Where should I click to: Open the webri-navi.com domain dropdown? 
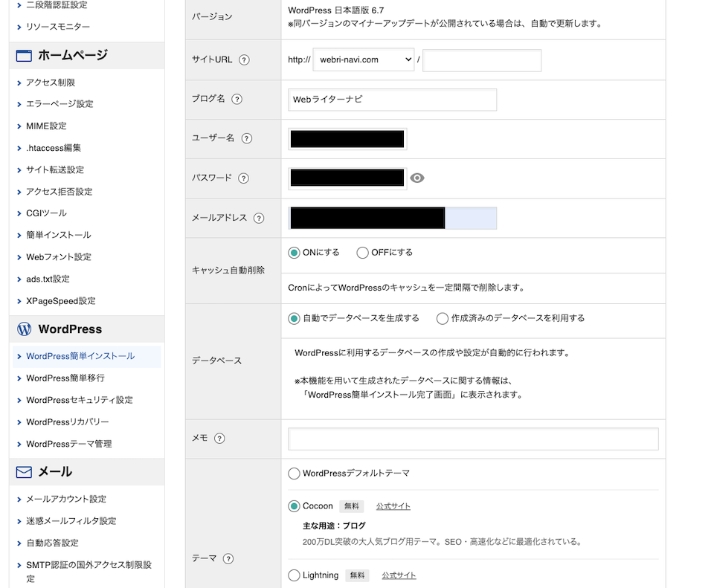364,59
